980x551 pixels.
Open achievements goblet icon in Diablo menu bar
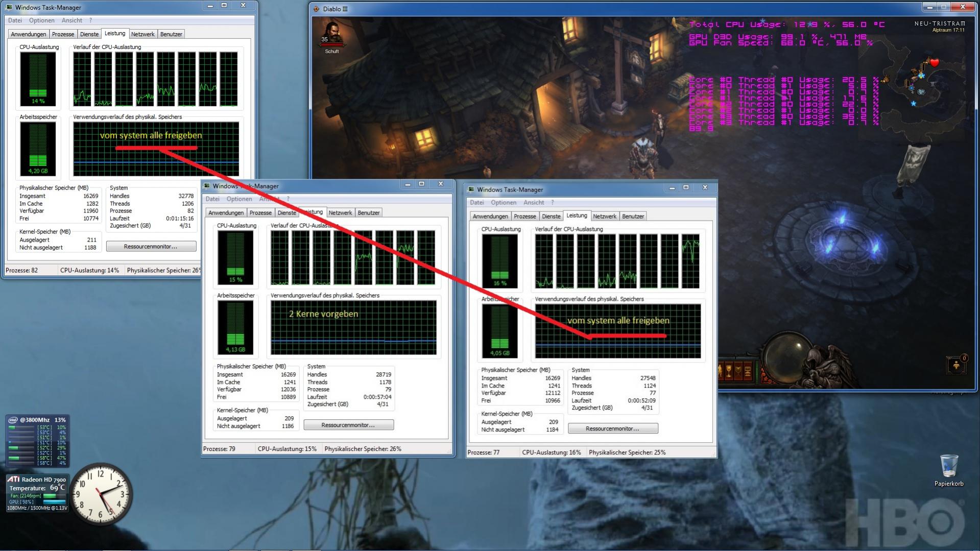728,370
